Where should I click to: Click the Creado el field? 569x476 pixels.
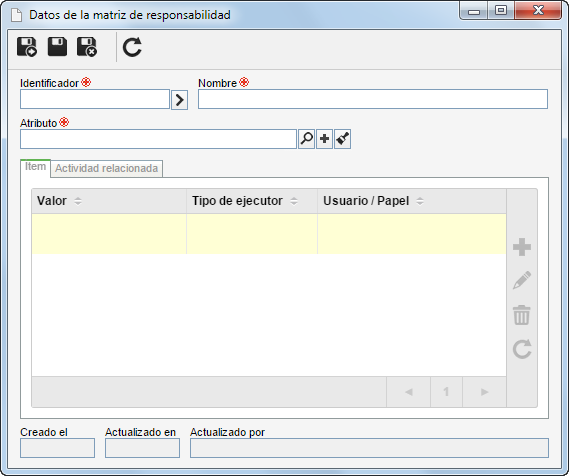(x=57, y=448)
